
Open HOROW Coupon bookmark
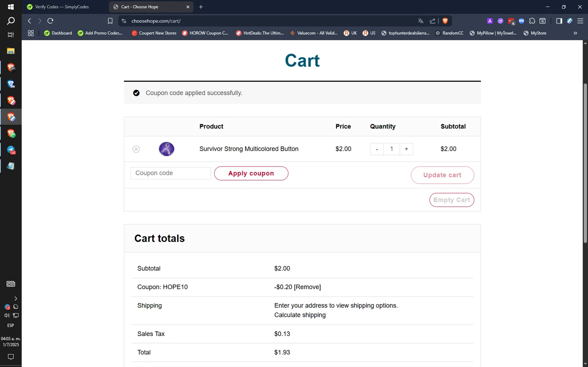click(205, 33)
